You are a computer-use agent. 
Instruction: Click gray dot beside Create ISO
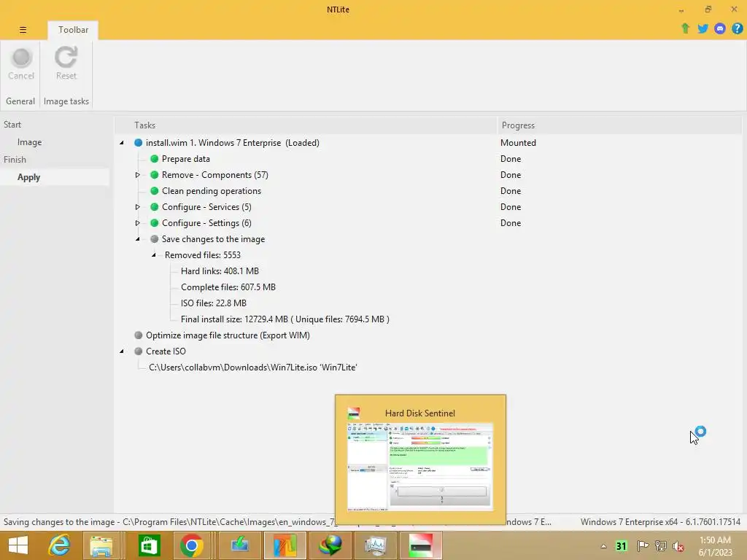[x=138, y=351]
